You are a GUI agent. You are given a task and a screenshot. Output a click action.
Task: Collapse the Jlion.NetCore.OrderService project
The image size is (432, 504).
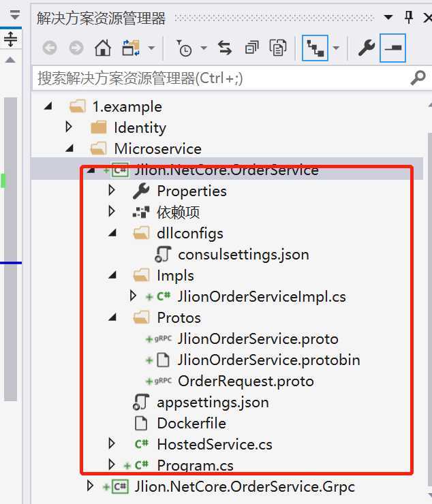pyautogui.click(x=91, y=170)
